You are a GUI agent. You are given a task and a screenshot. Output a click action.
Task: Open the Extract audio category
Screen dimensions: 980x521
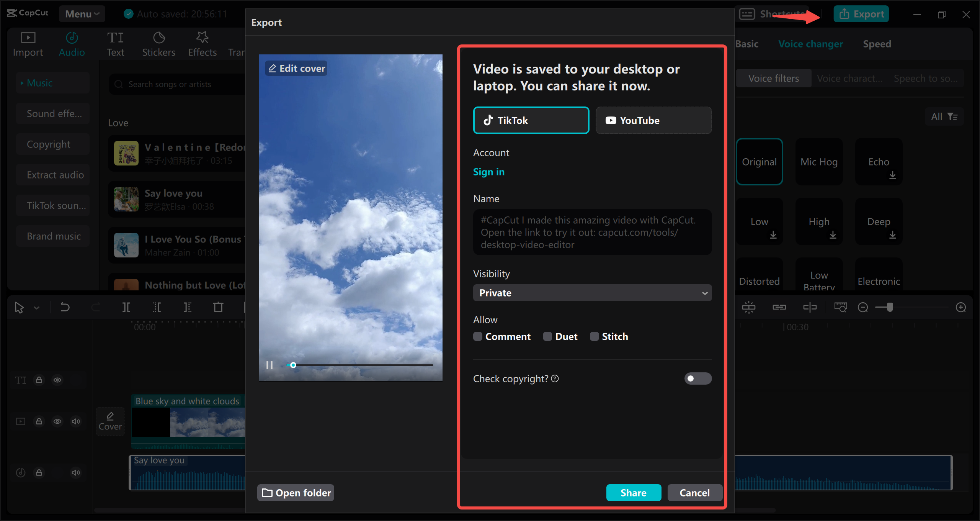(53, 175)
